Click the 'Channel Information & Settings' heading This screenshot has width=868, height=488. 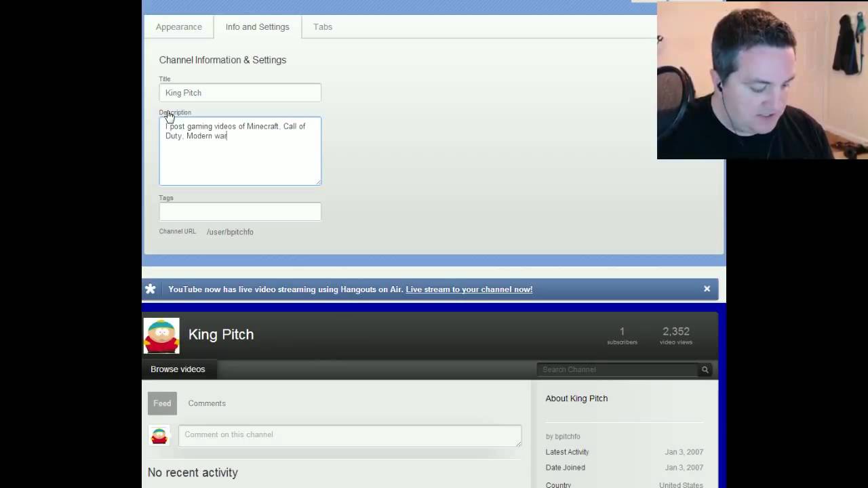[222, 60]
